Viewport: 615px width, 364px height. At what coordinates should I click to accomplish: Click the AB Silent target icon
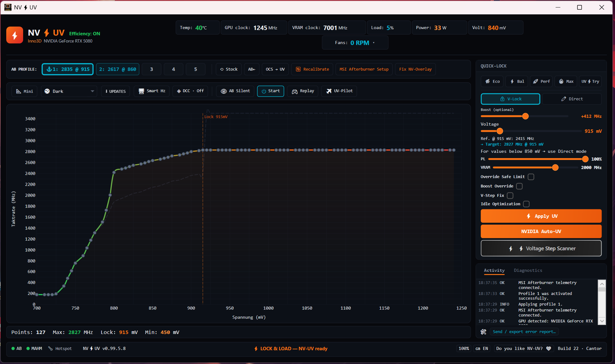[x=224, y=91]
